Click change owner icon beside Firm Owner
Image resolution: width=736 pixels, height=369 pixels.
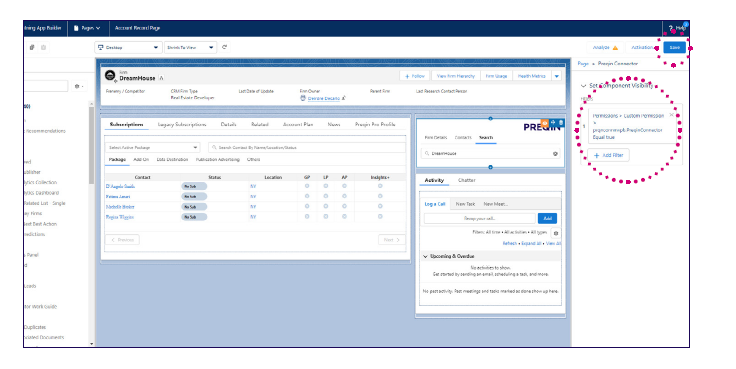pyautogui.click(x=344, y=98)
